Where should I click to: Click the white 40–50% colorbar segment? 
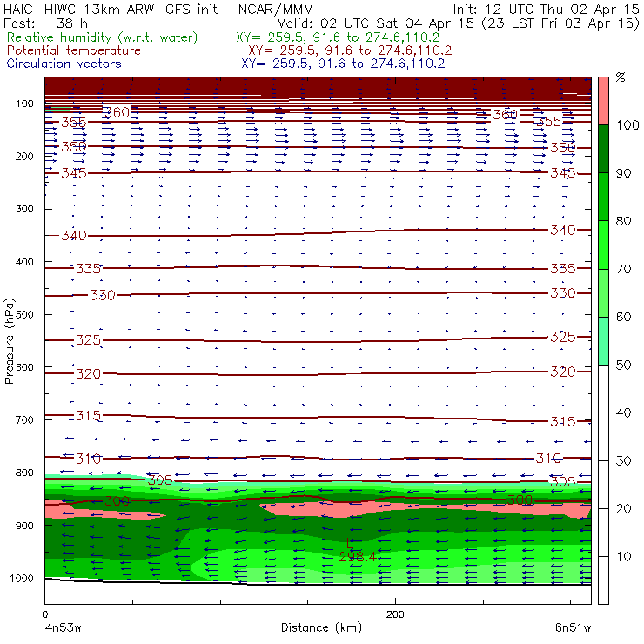tap(603, 388)
